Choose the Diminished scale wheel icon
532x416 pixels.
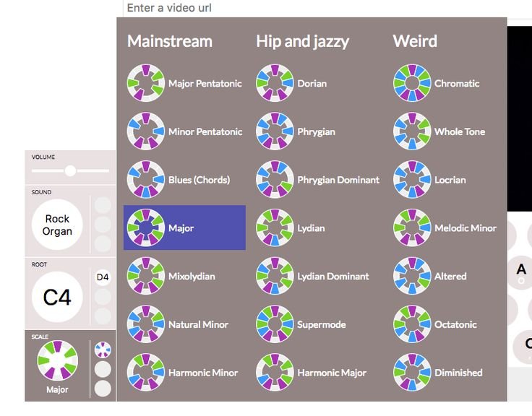[x=412, y=372]
